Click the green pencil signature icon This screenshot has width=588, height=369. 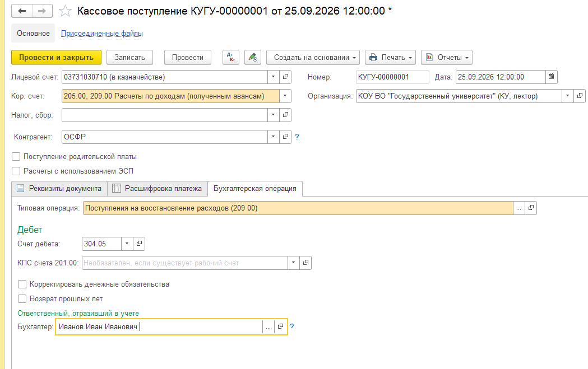point(253,57)
